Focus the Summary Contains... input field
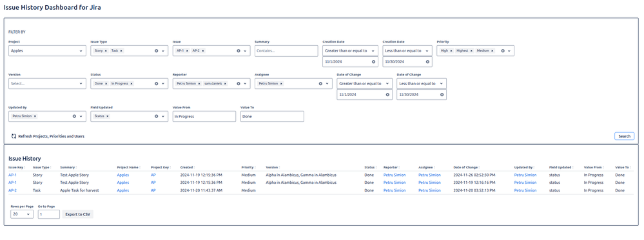Viewport: 644px width, 240px height. [x=286, y=50]
